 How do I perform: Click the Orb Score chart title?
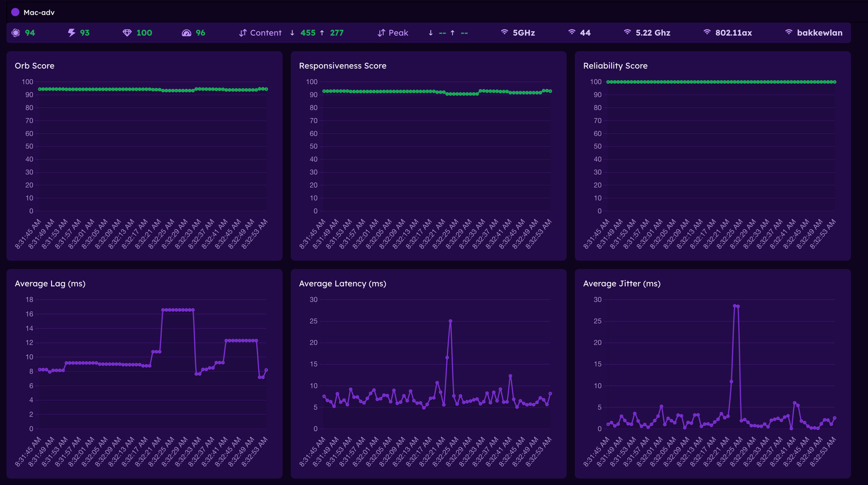[x=34, y=66]
